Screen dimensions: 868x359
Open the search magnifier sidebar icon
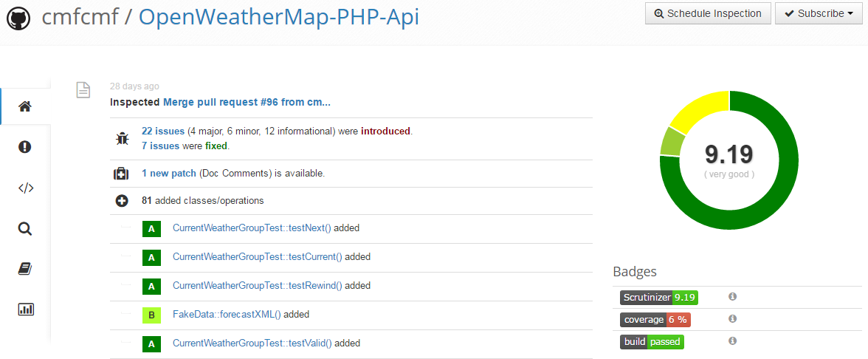tap(25, 228)
